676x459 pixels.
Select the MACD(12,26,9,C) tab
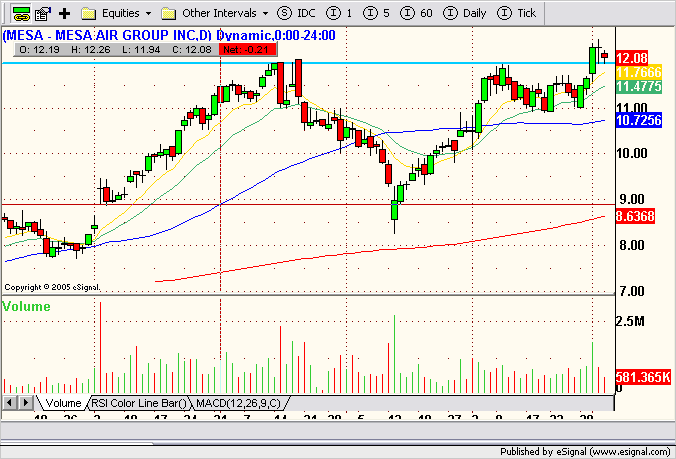click(x=238, y=403)
